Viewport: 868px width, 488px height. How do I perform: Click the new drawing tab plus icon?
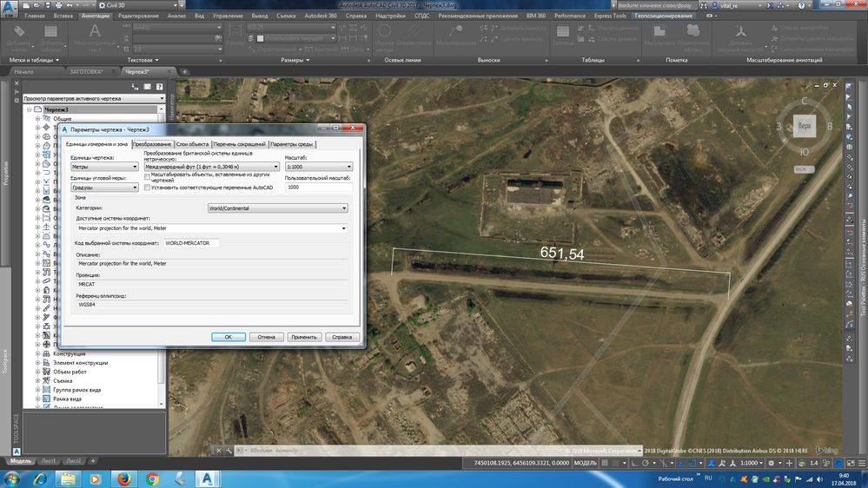point(184,71)
